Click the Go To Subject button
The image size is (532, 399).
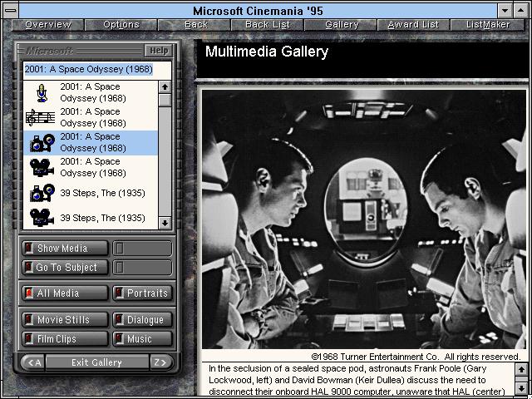65,268
